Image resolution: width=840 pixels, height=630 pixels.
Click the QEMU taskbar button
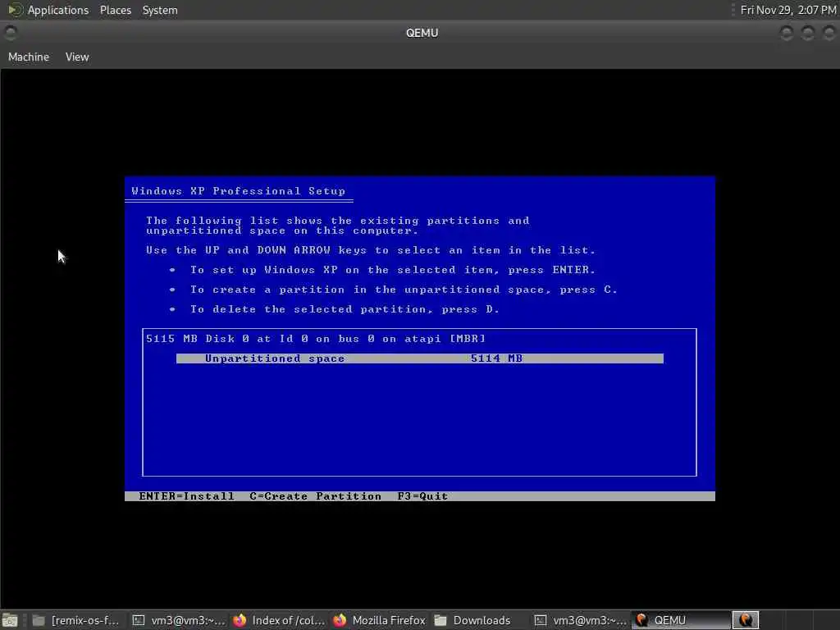(x=680, y=620)
